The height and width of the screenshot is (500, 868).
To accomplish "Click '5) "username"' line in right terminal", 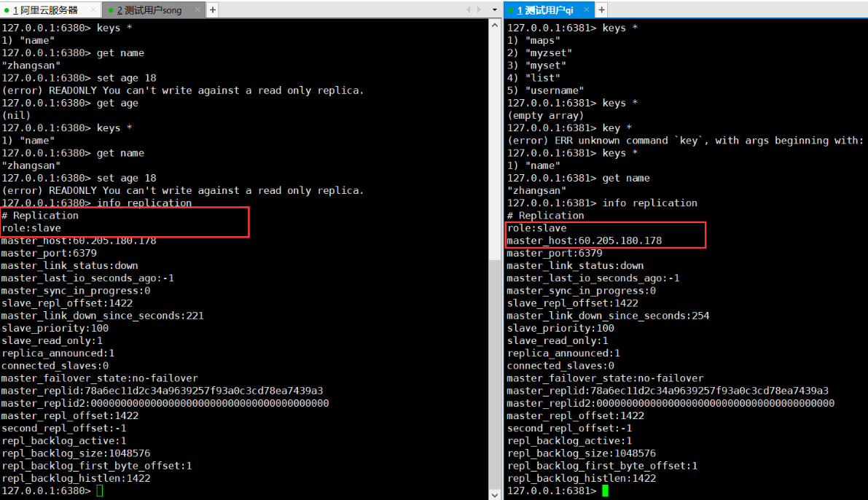I will (x=545, y=90).
